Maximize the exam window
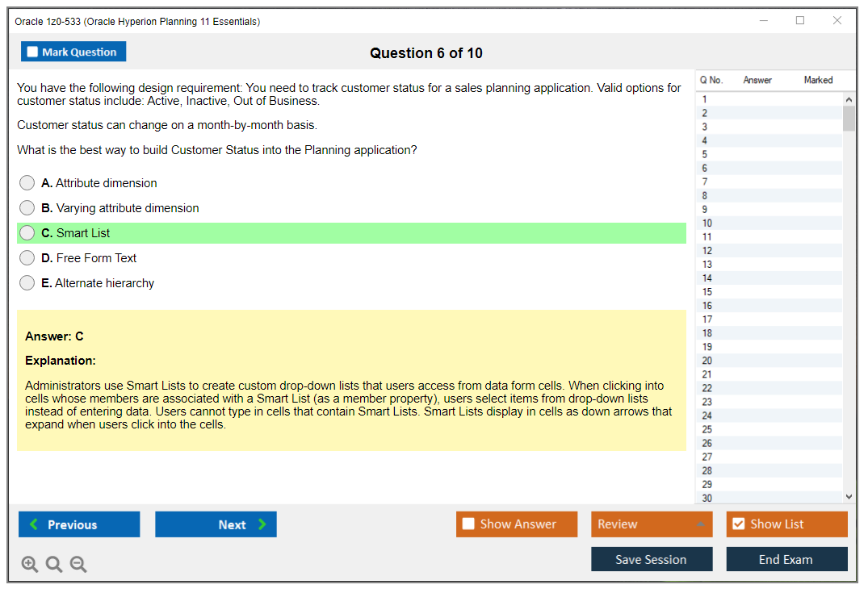The height and width of the screenshot is (593, 868). click(x=800, y=21)
